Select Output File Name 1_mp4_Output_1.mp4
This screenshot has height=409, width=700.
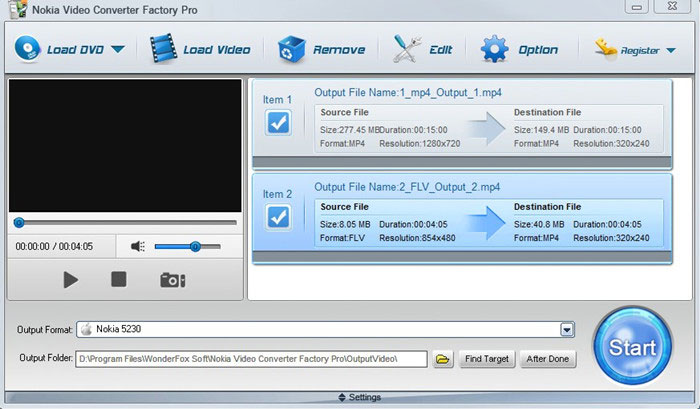408,93
